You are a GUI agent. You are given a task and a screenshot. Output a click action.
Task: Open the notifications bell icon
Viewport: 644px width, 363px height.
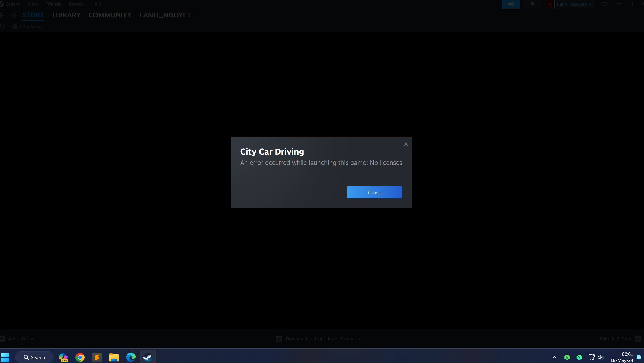click(x=532, y=4)
